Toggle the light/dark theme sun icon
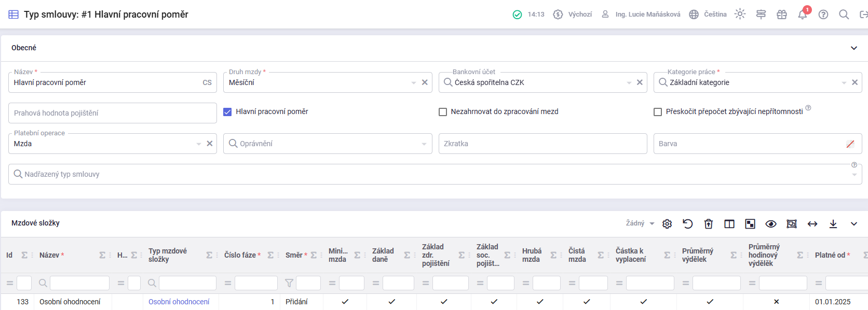Image resolution: width=868 pixels, height=310 pixels. tap(740, 15)
